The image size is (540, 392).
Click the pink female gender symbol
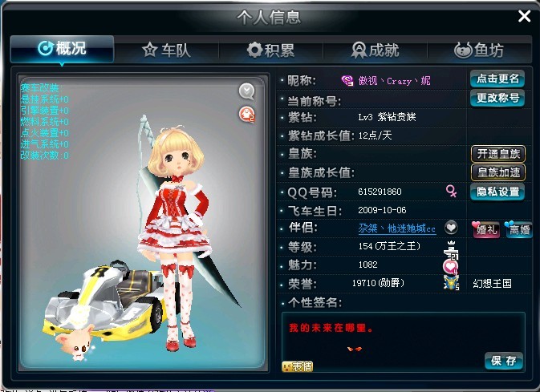451,191
